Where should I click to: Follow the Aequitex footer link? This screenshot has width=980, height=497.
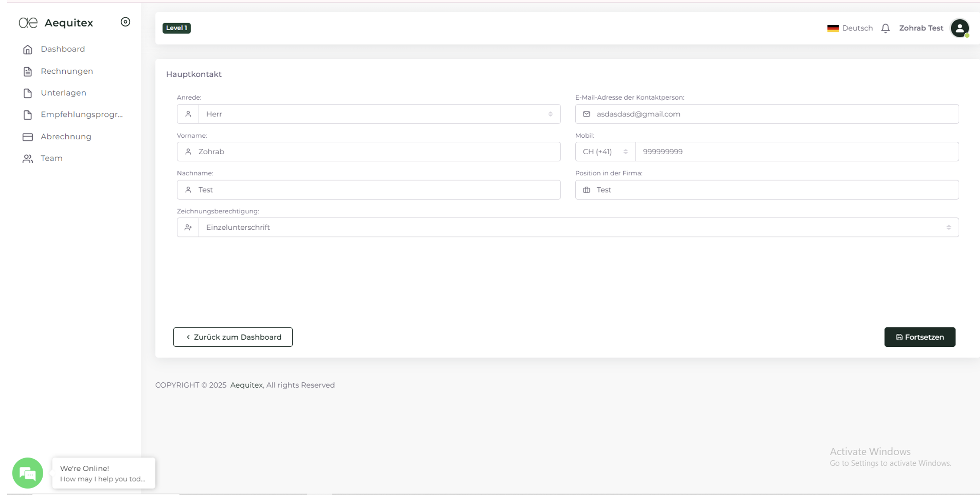tap(246, 385)
